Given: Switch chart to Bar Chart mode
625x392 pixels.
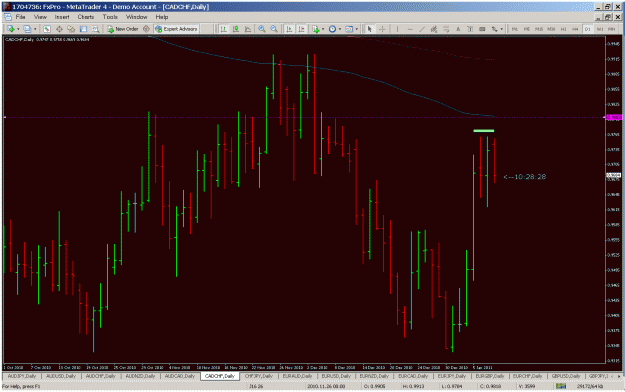Looking at the screenshot, I should (x=224, y=29).
